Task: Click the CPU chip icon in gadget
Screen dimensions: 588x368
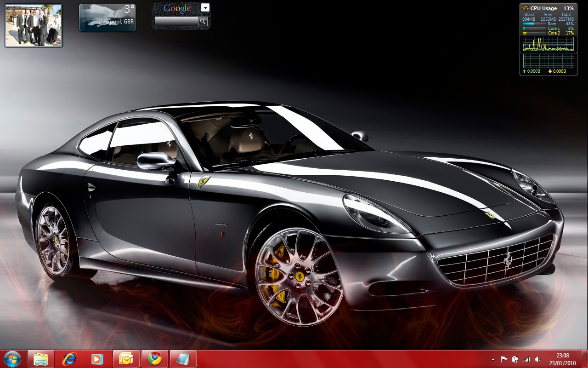Action: tap(526, 8)
